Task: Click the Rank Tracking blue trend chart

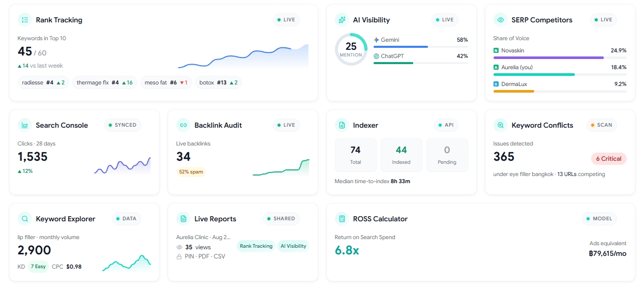Action: coord(243,56)
